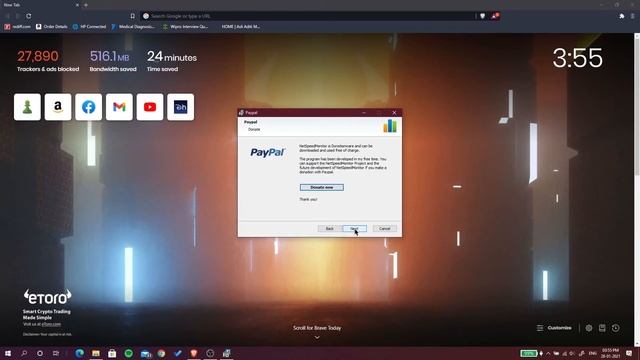Screen dimensions: 640x360
Task: Open the Medical Diagnosis bookmark
Action: [x=133, y=27]
